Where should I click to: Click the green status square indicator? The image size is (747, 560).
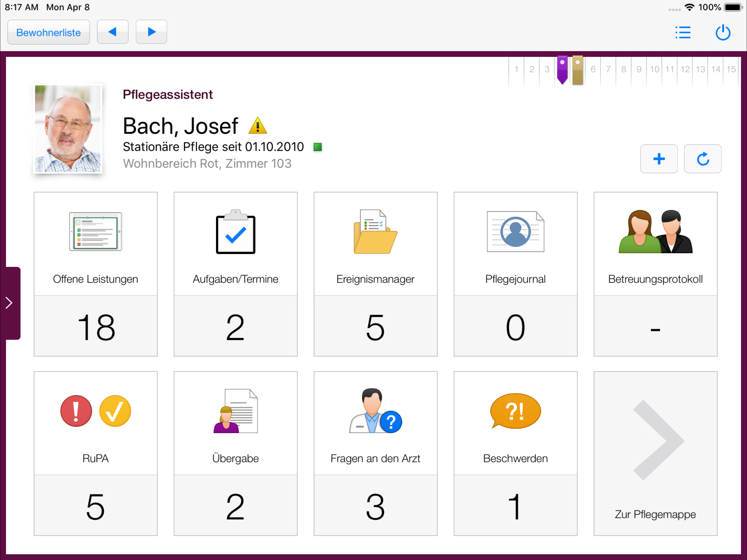coord(317,147)
